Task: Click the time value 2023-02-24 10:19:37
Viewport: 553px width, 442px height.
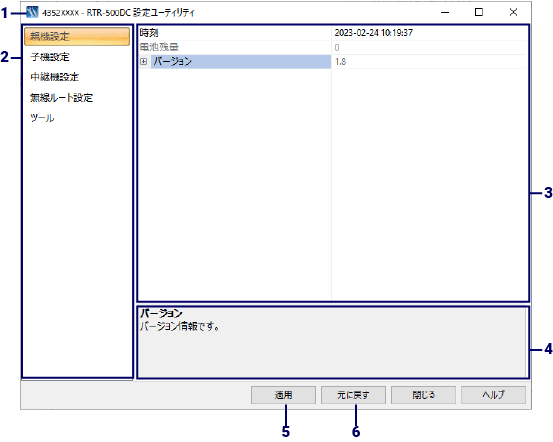Action: click(373, 33)
